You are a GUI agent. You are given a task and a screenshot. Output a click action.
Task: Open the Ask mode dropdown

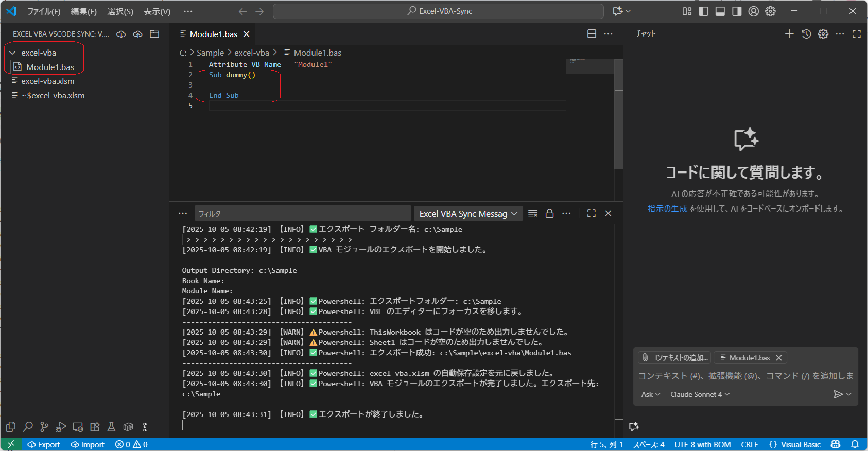tap(651, 394)
